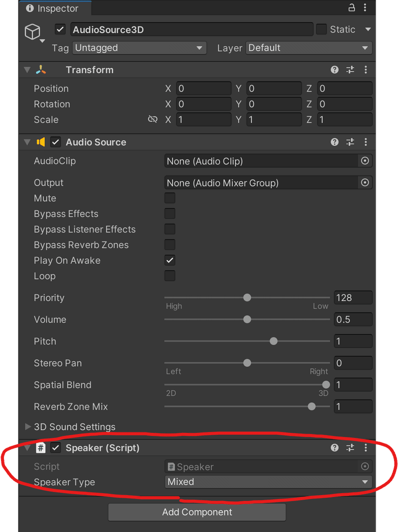This screenshot has width=398, height=532.
Task: Open the Tag Untagged dropdown
Action: tap(139, 48)
